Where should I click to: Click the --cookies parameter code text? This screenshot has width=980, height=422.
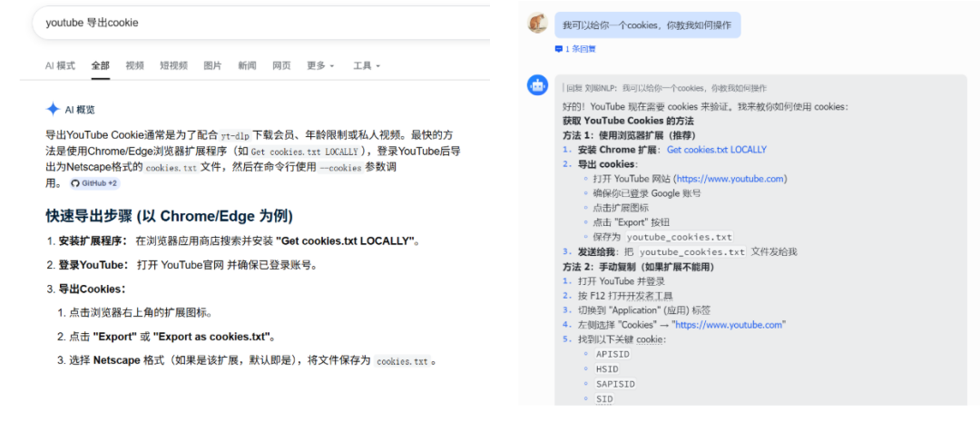(x=340, y=168)
